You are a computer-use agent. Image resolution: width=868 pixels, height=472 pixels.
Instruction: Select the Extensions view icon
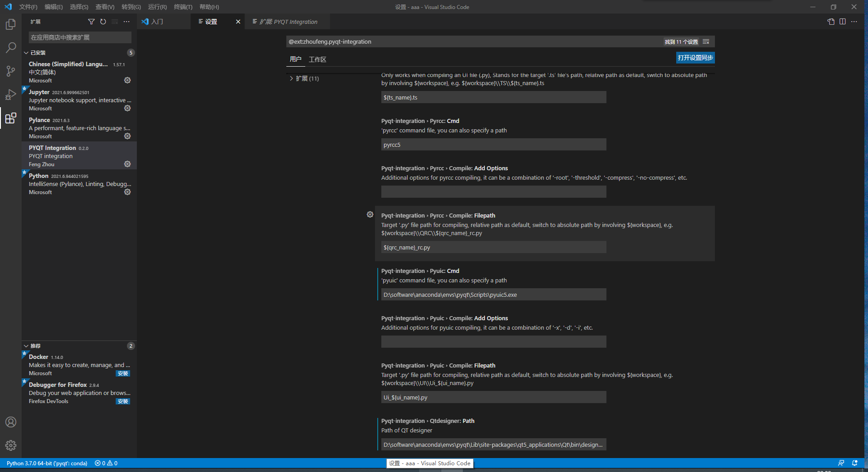coord(11,118)
